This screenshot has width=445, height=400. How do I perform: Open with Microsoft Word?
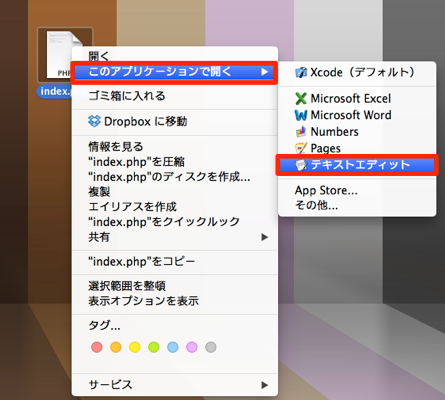coord(357,115)
